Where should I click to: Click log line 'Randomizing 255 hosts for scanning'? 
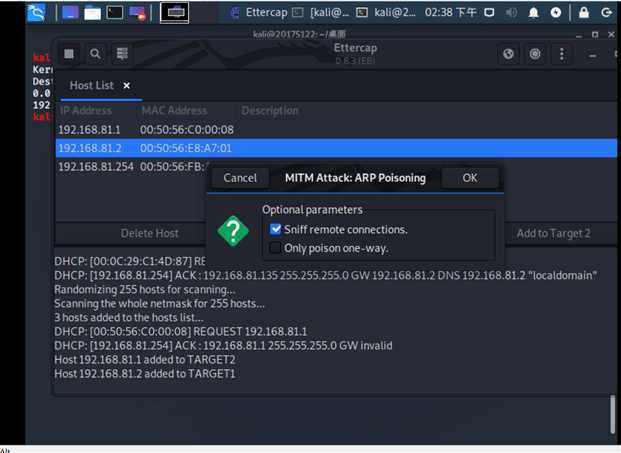click(145, 289)
